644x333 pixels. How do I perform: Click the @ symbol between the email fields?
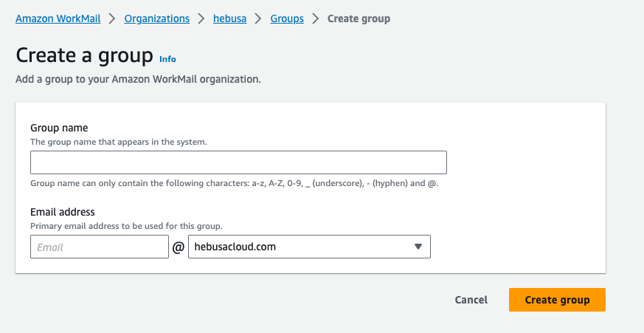[178, 247]
